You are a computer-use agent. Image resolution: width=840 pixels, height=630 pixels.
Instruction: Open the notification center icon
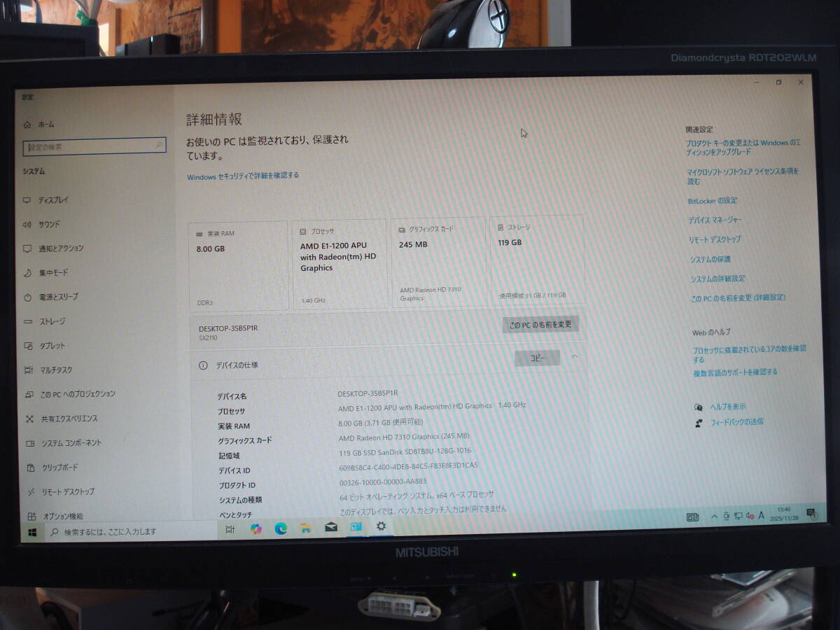pyautogui.click(x=811, y=513)
